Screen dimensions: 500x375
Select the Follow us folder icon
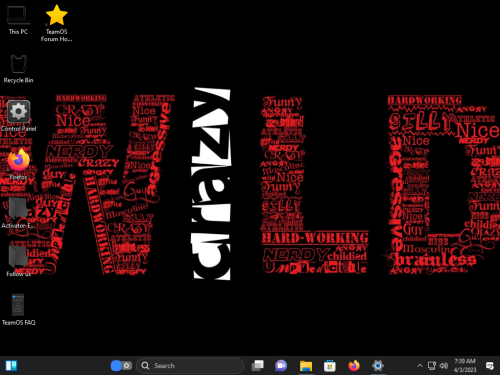[x=18, y=261]
